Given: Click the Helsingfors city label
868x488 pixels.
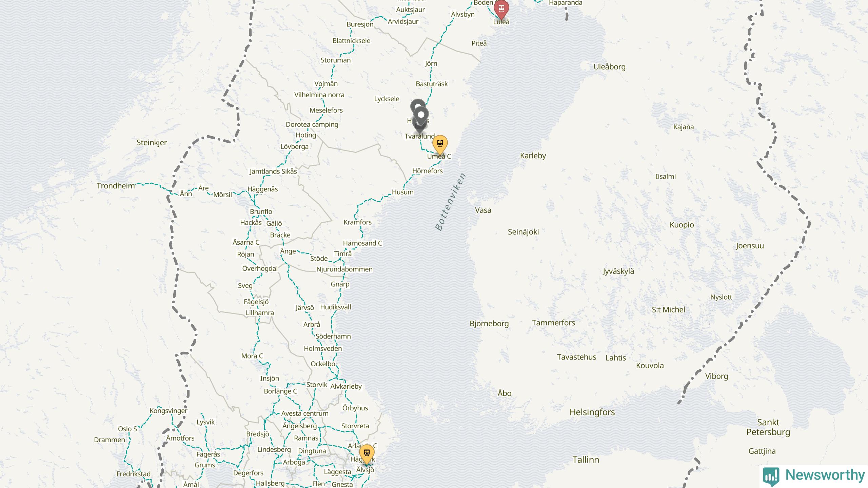Looking at the screenshot, I should tap(592, 412).
